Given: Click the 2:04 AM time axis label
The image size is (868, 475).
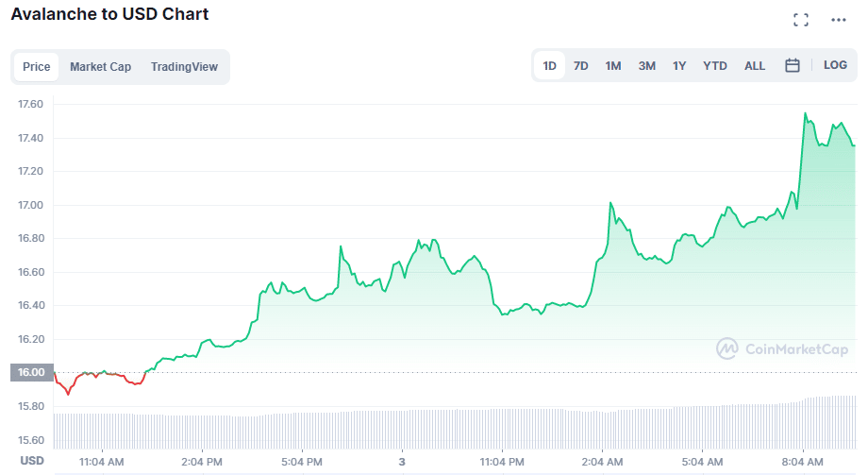Looking at the screenshot, I should [602, 462].
